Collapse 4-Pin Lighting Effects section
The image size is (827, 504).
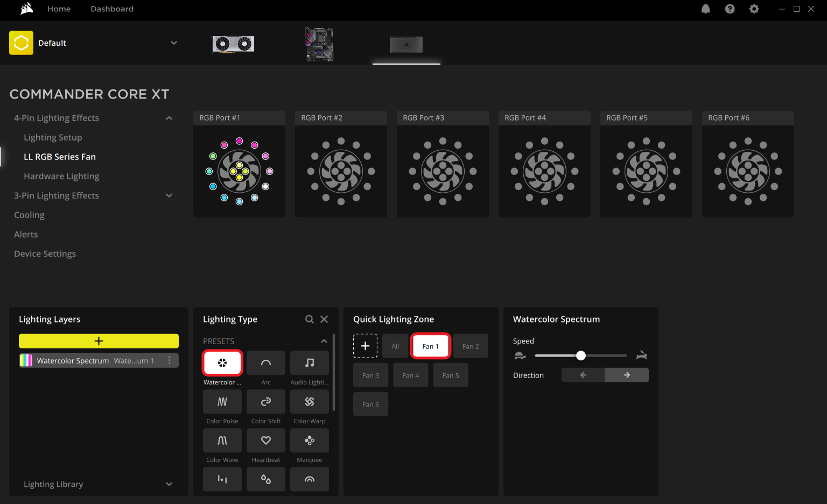[x=169, y=118]
